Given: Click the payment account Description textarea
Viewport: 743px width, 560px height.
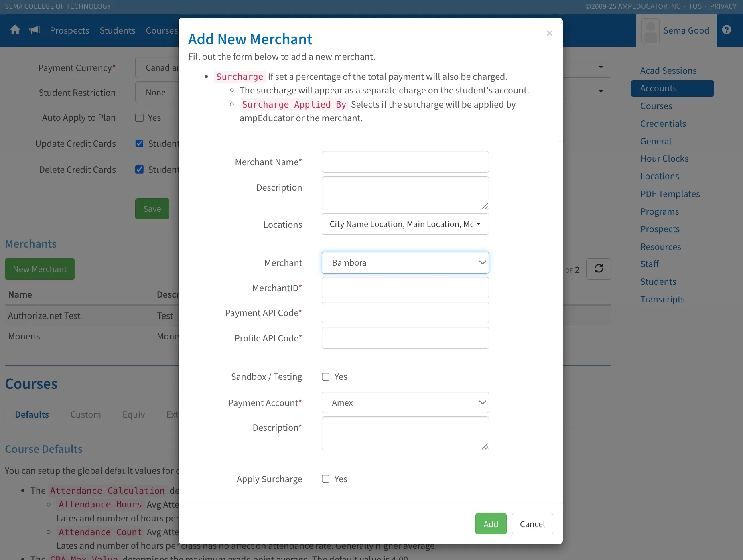Looking at the screenshot, I should point(405,434).
